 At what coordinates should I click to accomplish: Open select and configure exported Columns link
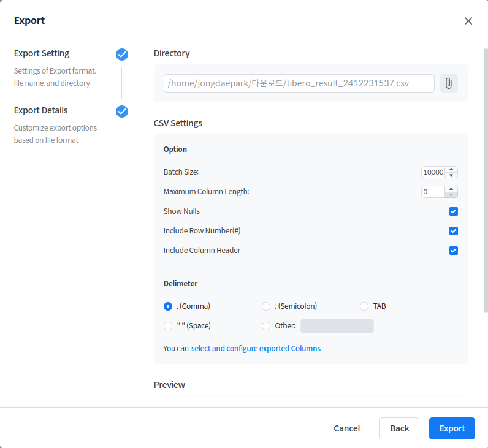click(x=256, y=349)
